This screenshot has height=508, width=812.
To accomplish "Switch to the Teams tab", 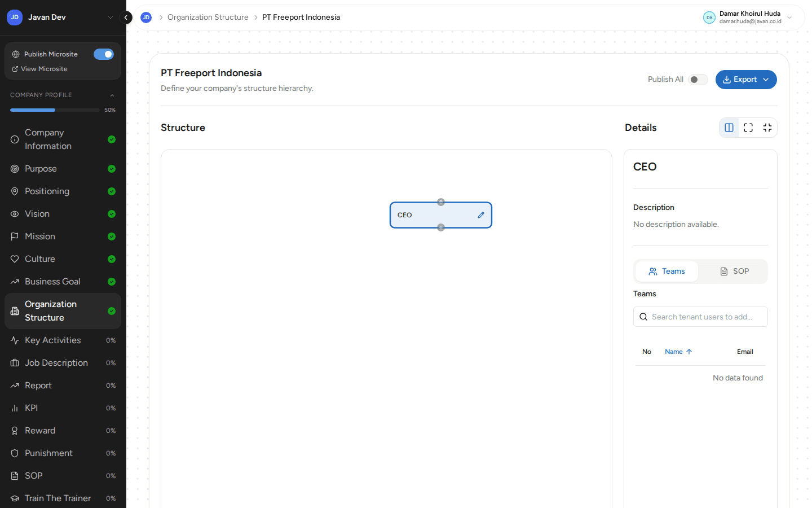I will (x=667, y=271).
